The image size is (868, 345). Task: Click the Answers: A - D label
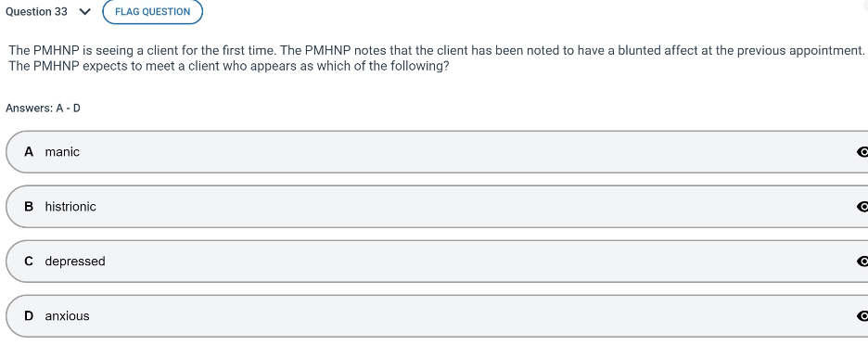[x=43, y=108]
